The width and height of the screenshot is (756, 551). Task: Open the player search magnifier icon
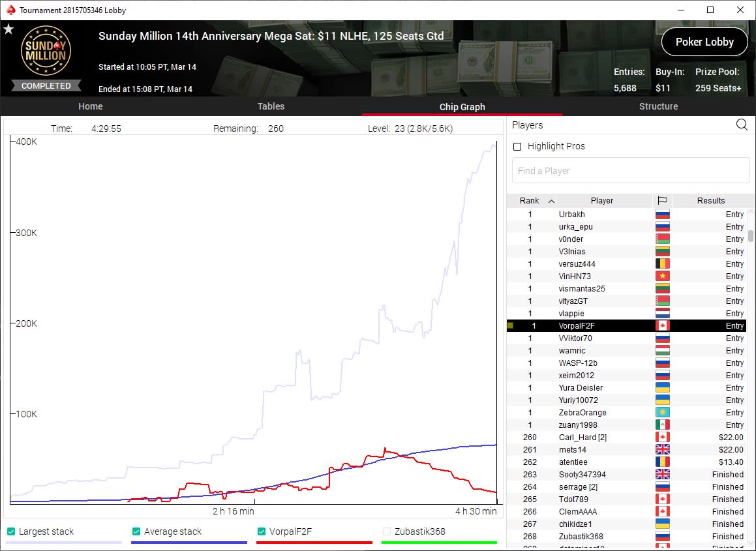[742, 125]
